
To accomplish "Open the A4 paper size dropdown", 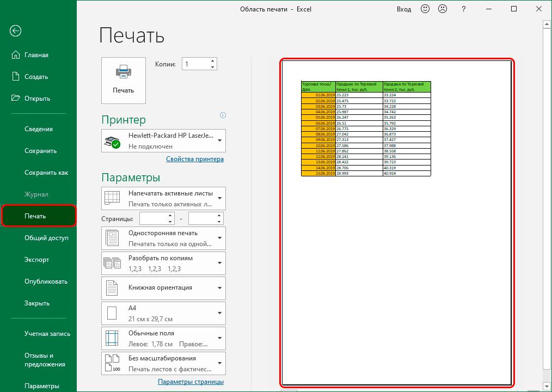I will [x=164, y=313].
